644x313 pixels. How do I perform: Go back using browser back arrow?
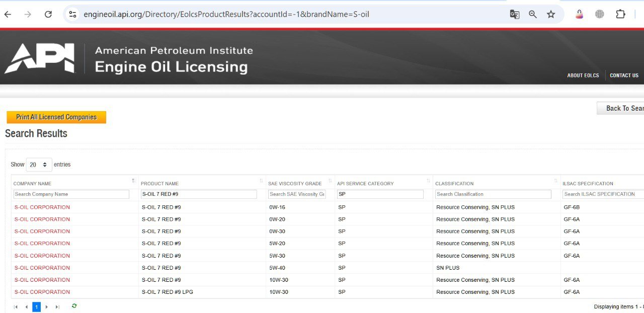8,14
